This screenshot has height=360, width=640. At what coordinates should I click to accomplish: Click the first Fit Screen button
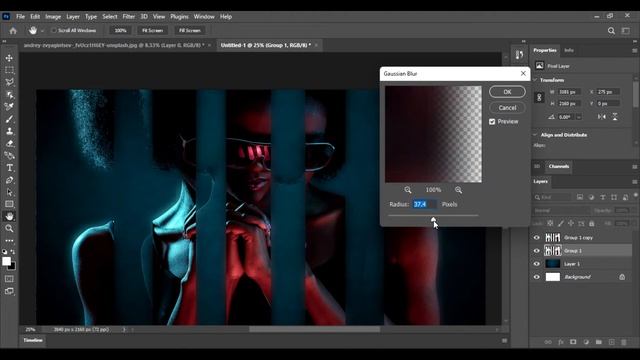point(152,31)
